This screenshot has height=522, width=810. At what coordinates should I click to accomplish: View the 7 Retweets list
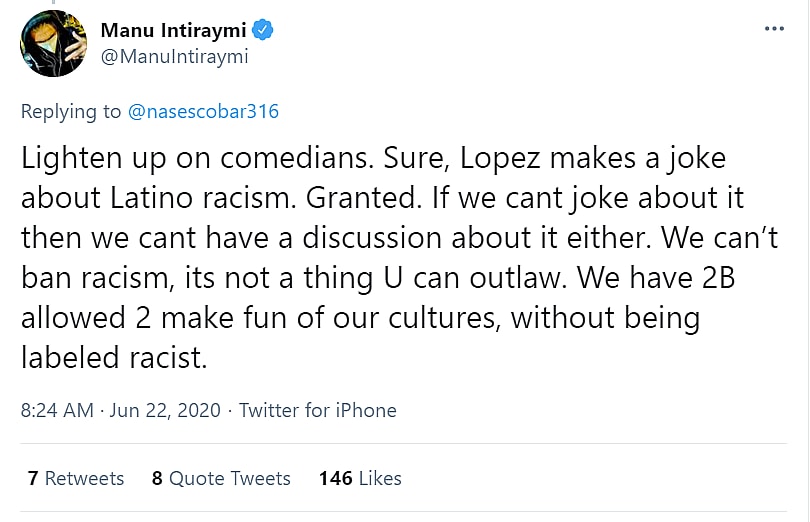[76, 479]
